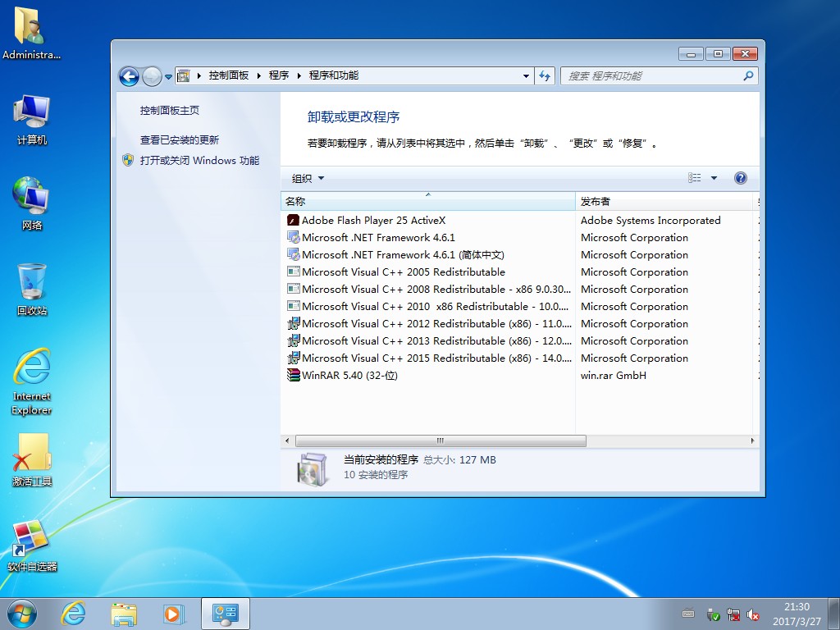
Task: Click the horizontal scrollbar thumb
Action: 441,441
